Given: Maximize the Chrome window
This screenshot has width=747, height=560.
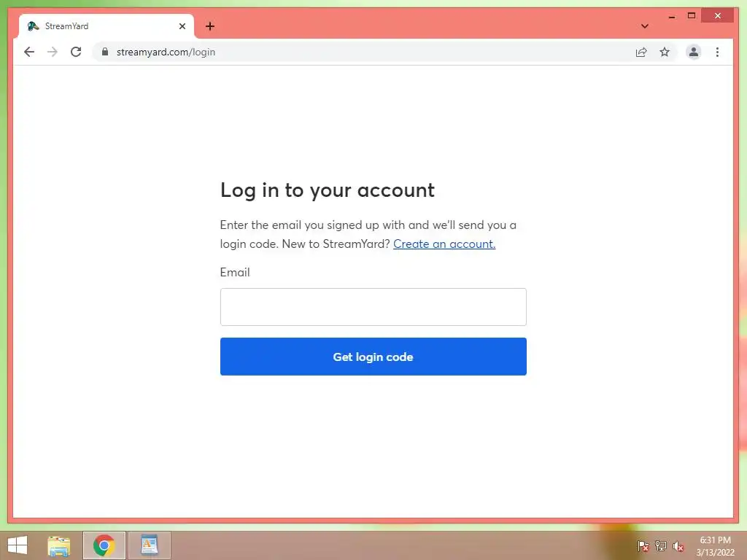Looking at the screenshot, I should coord(692,16).
